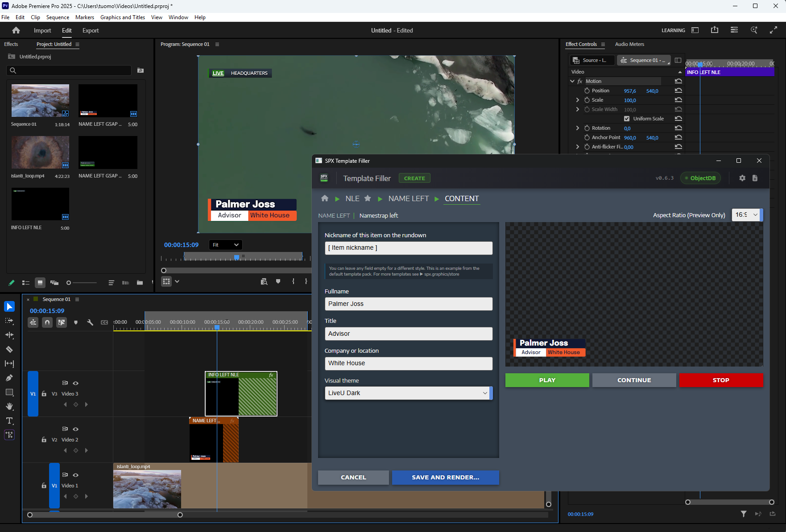Open the Graphics and Titles menu

click(x=122, y=17)
